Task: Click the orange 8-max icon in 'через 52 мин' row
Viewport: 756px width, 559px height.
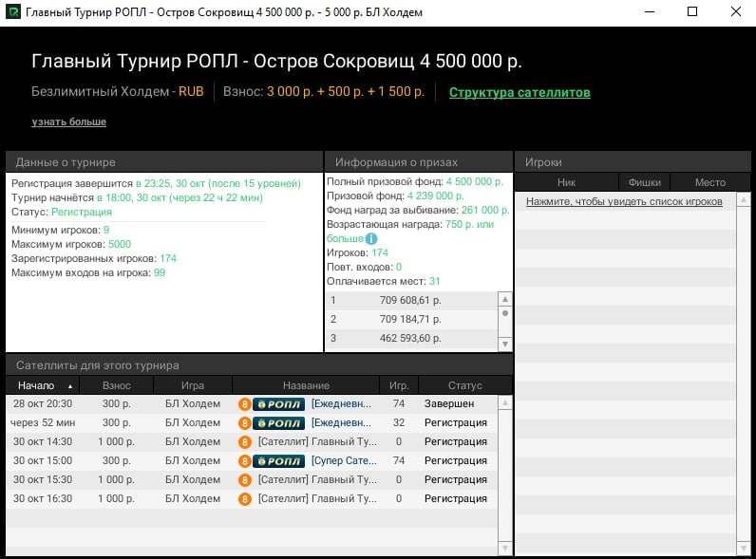Action: [245, 423]
